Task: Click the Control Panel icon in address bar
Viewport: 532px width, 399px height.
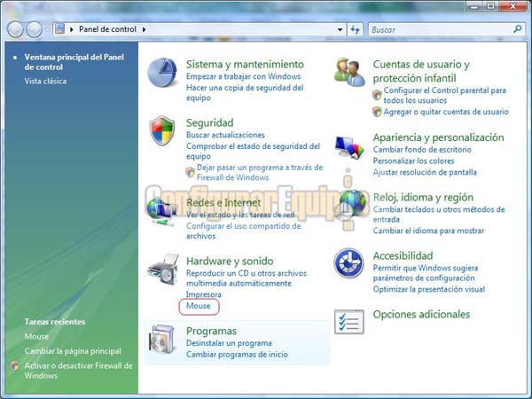Action: click(x=60, y=29)
